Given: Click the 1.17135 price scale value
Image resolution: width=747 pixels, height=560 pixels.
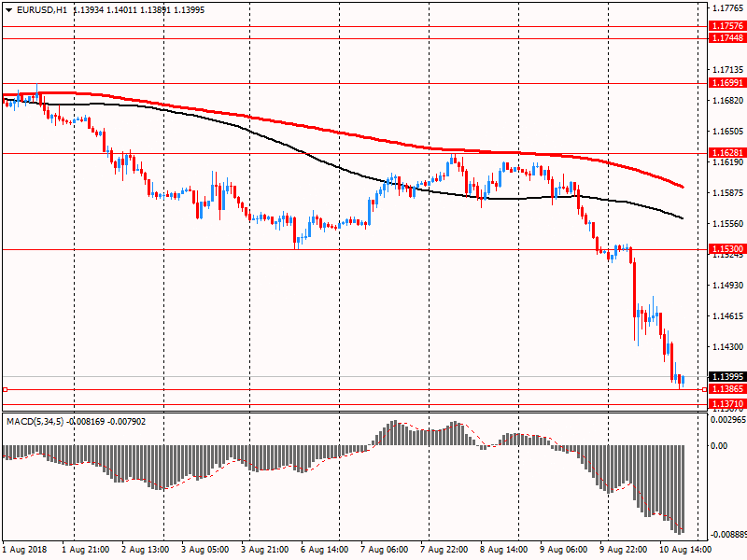Looking at the screenshot, I should 728,70.
